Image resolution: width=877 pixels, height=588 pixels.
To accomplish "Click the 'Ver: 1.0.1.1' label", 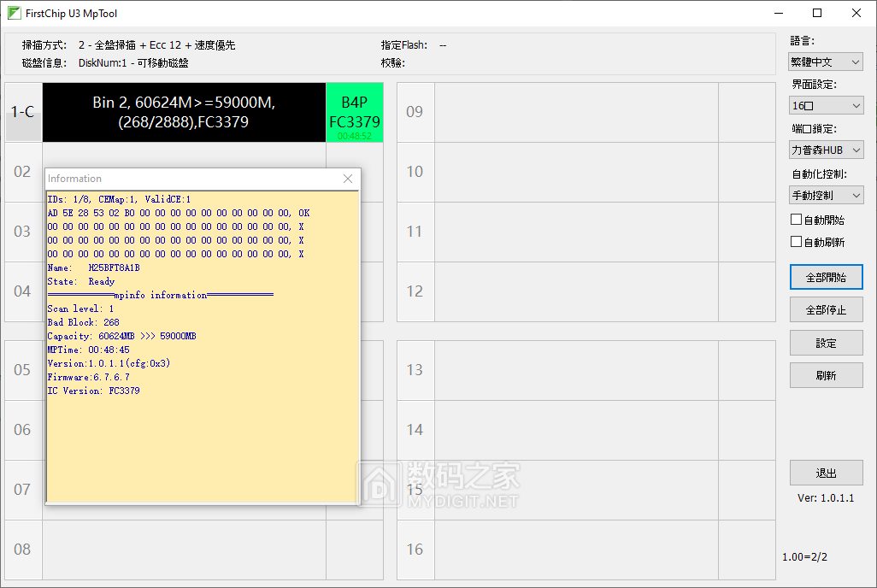I will tap(826, 498).
